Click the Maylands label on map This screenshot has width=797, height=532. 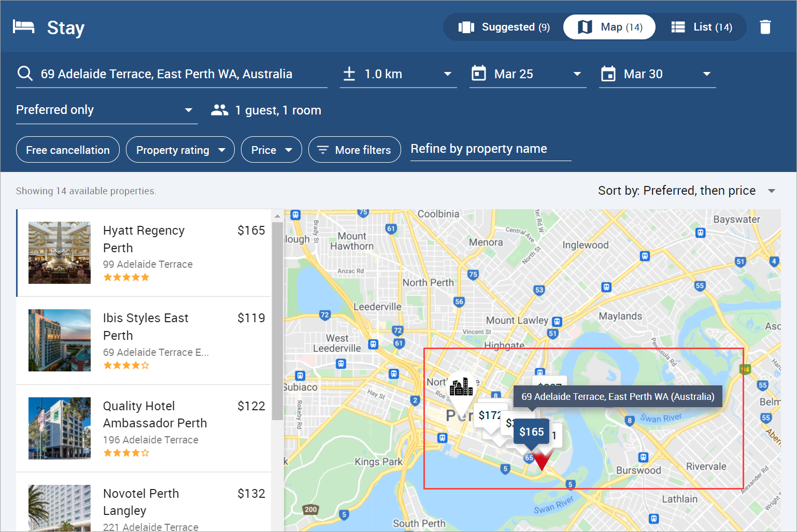[x=620, y=316]
